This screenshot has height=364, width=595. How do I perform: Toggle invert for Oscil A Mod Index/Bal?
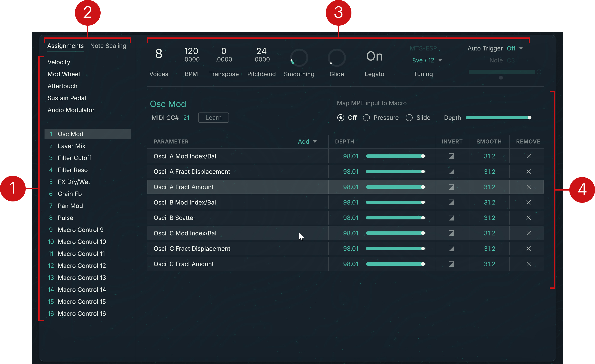[451, 156]
